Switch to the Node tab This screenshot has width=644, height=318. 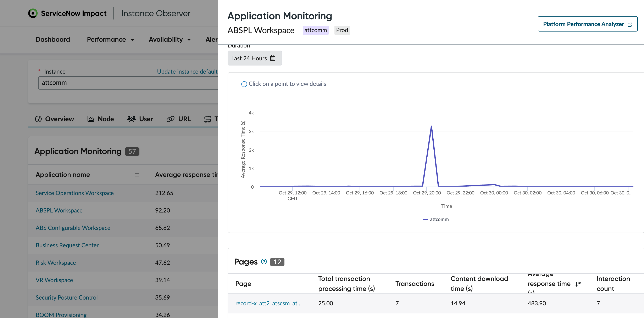100,119
